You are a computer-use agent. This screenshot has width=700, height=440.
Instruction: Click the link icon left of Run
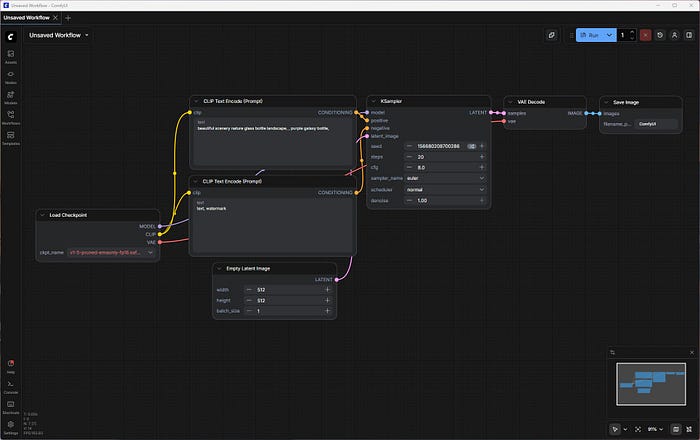[x=552, y=35]
